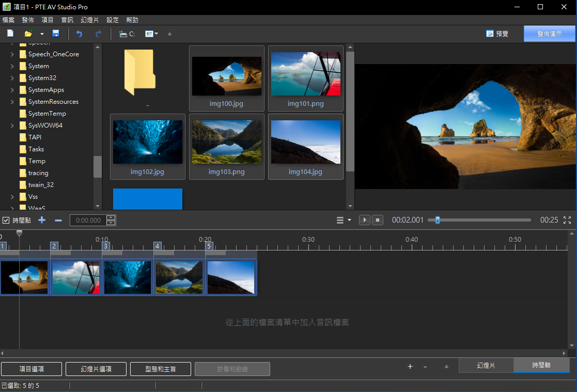Open the recent projects dropdown arrow
The width and height of the screenshot is (577, 392).
tap(42, 34)
